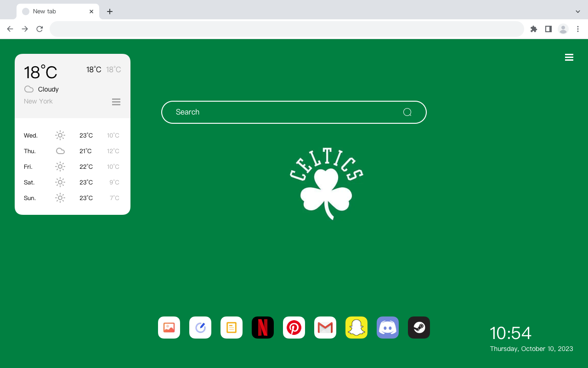Click the New York location label
The width and height of the screenshot is (588, 368).
click(x=38, y=101)
